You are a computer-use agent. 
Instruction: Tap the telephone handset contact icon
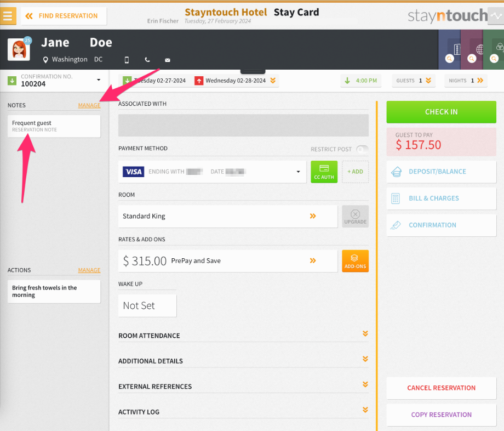point(147,60)
